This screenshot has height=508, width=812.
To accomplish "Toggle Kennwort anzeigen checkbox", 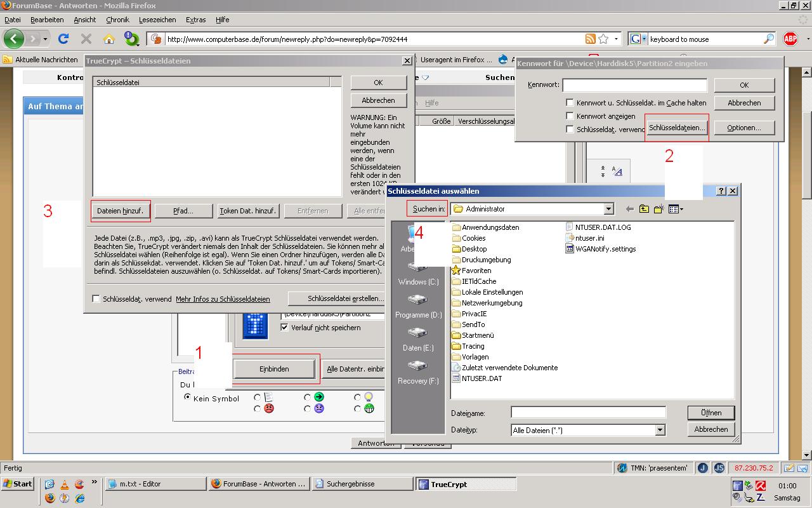I will pos(570,116).
